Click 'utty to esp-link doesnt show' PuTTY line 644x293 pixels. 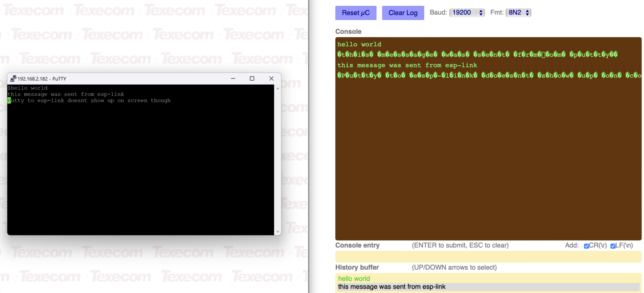click(x=89, y=101)
